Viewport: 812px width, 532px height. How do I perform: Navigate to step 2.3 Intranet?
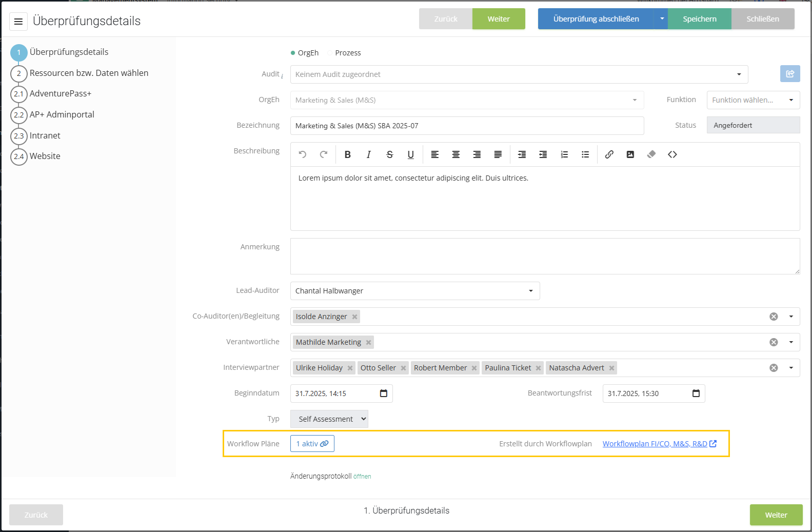point(45,136)
